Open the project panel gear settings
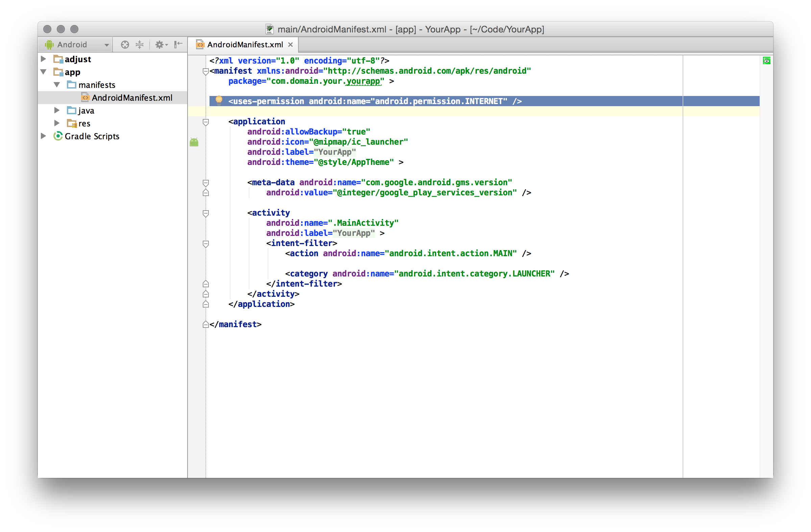The height and width of the screenshot is (532, 811). pos(161,45)
